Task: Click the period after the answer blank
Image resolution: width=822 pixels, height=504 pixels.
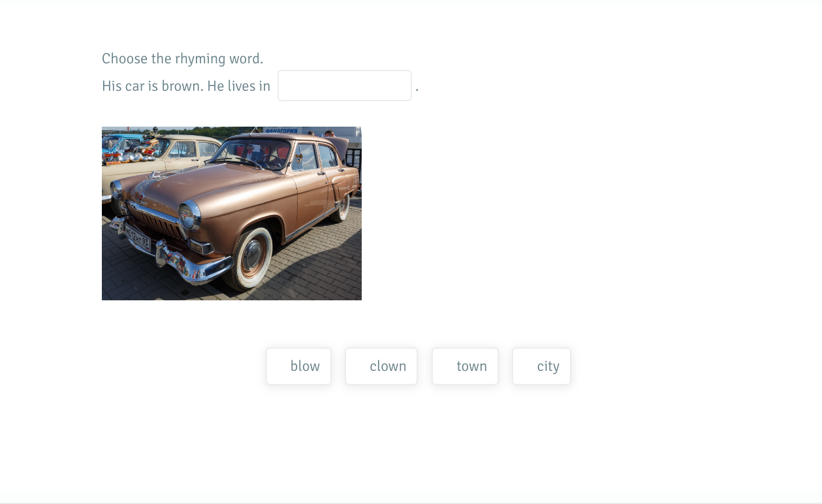Action: tap(417, 87)
